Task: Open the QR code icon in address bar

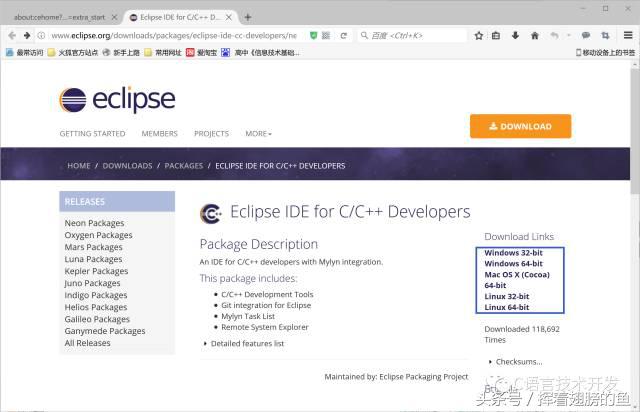Action: (326, 36)
